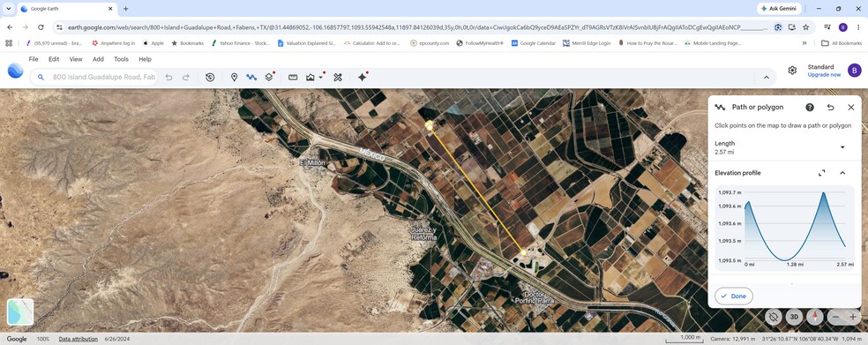868x345 pixels.
Task: Open Google Lens search icon
Action: [x=778, y=27]
